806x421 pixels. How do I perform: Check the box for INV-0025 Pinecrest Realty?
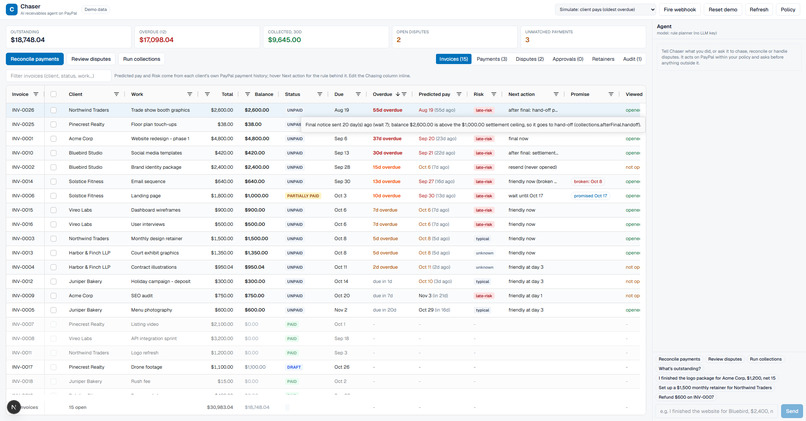pos(53,124)
